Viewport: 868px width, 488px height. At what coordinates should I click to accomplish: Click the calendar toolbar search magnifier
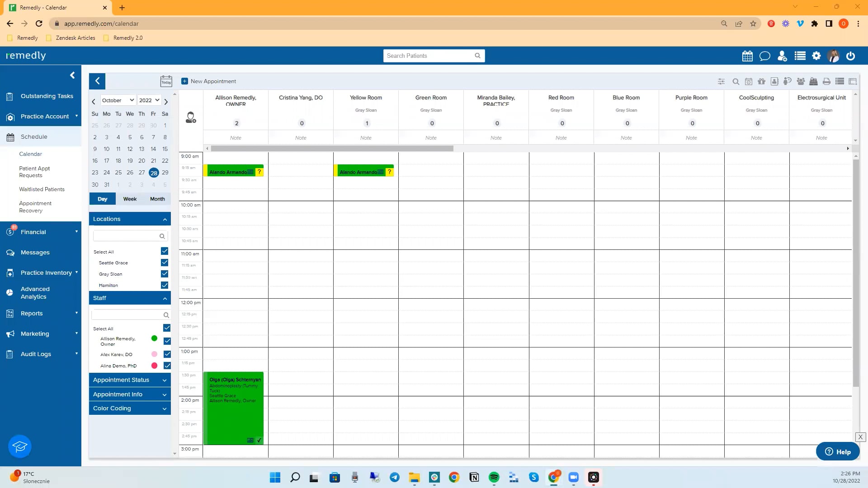pyautogui.click(x=736, y=81)
